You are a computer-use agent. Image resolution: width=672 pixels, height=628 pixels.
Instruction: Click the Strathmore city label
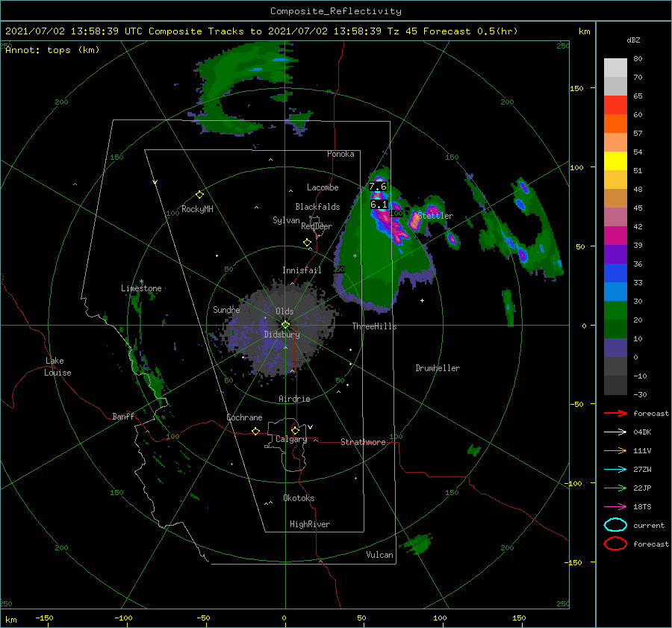[363, 442]
